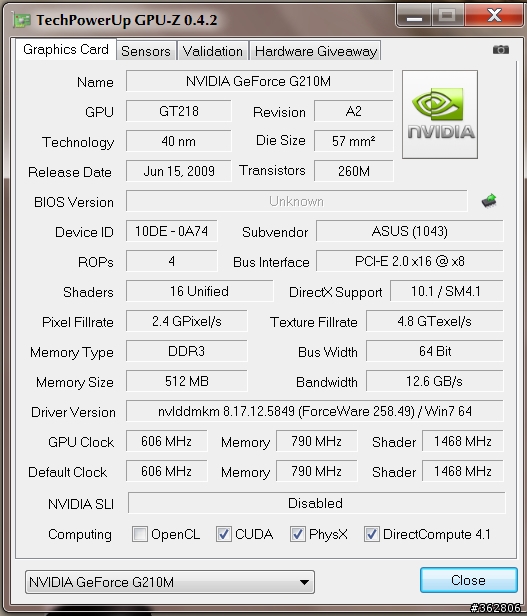The image size is (527, 616).
Task: Click the Close button
Action: pyautogui.click(x=468, y=580)
